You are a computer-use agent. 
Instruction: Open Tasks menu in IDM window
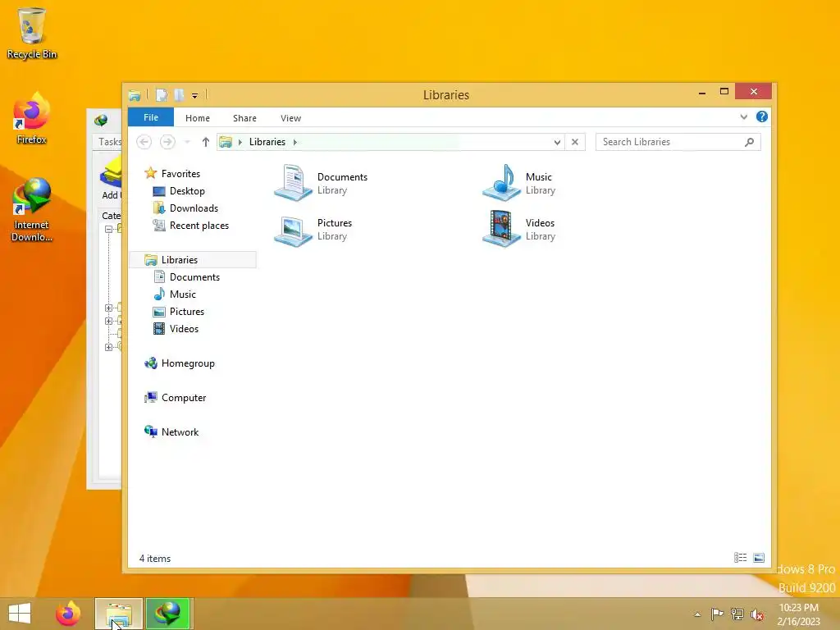click(x=110, y=142)
